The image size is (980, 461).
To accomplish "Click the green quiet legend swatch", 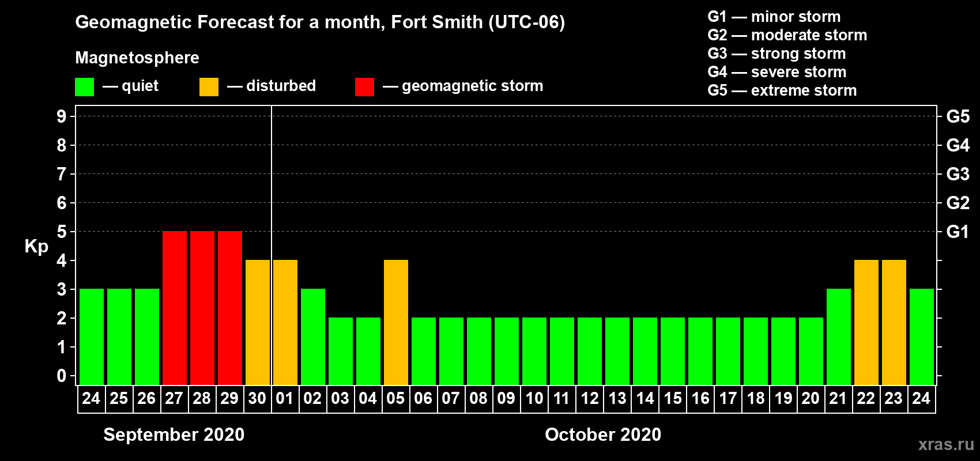I will click(x=84, y=87).
